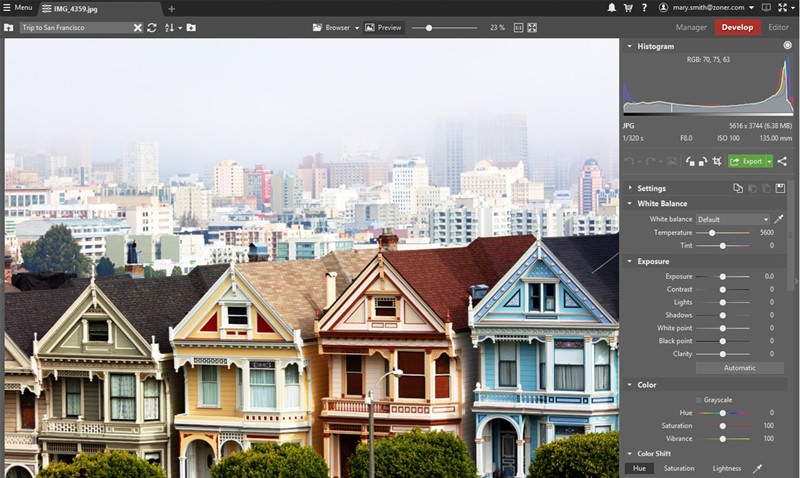
Task: Add a new tab with the plus icon
Action: [x=171, y=9]
